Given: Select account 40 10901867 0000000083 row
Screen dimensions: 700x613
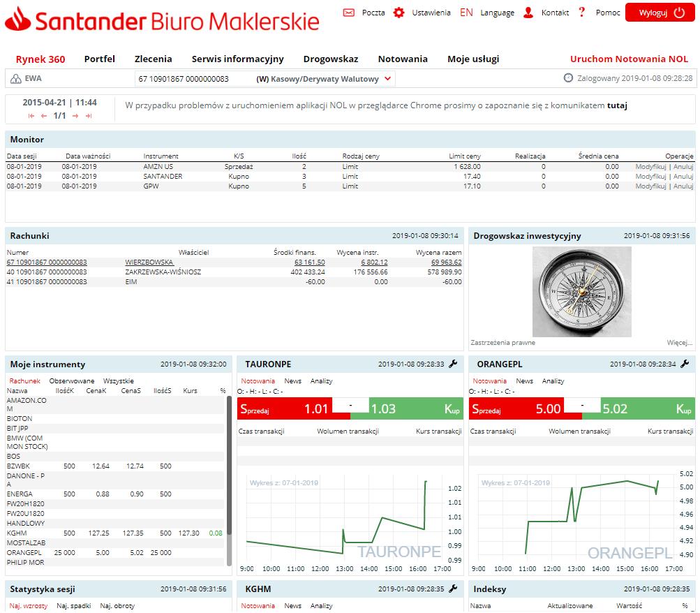Looking at the screenshot, I should [x=234, y=272].
